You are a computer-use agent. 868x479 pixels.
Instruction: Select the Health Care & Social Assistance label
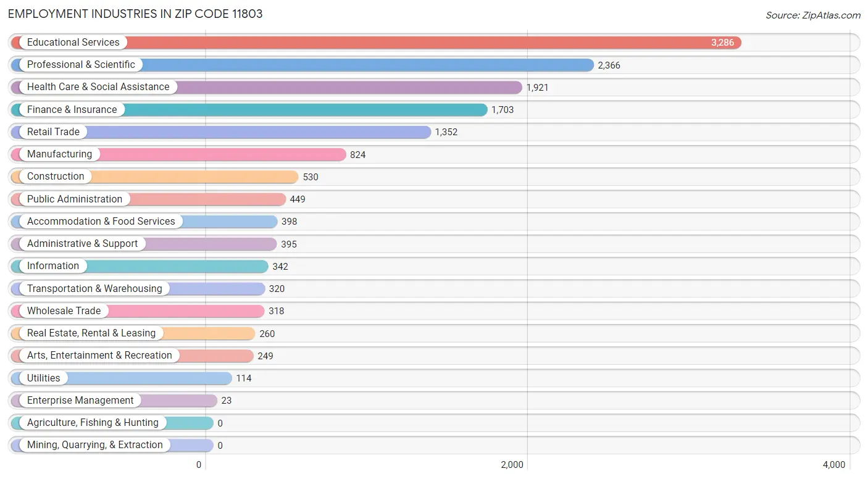tap(98, 87)
